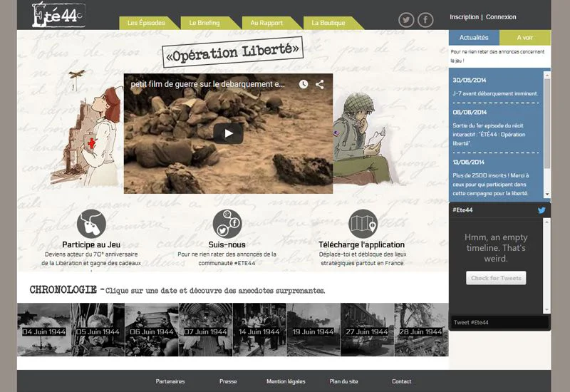Image resolution: width=570 pixels, height=392 pixels.
Task: Click the map icon above Télécharge l'application
Action: click(363, 224)
